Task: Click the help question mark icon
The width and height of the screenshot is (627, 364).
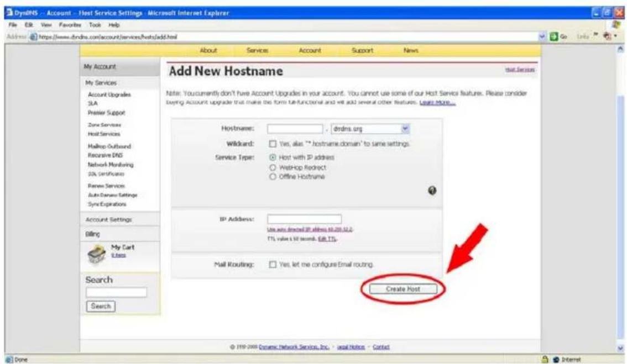Action: point(432,191)
